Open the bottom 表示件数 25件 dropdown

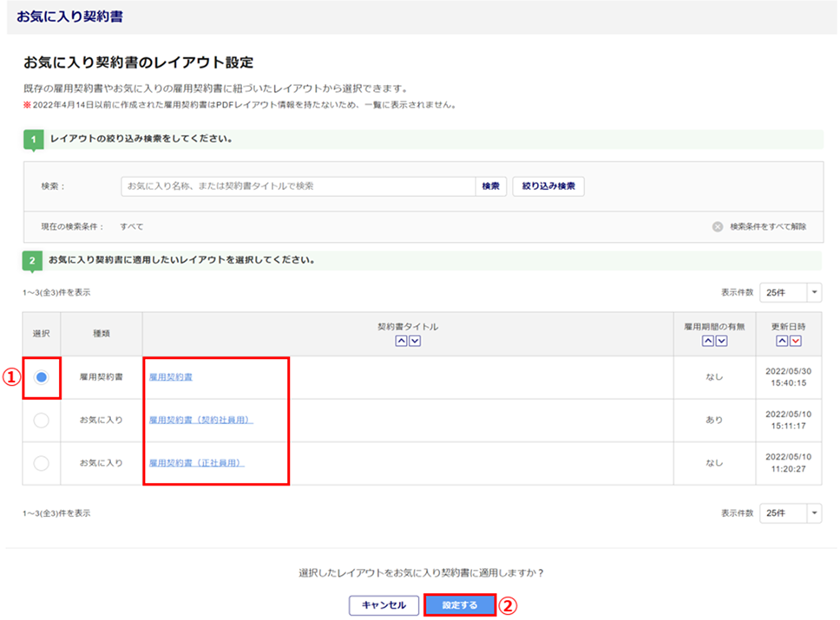coord(790,513)
